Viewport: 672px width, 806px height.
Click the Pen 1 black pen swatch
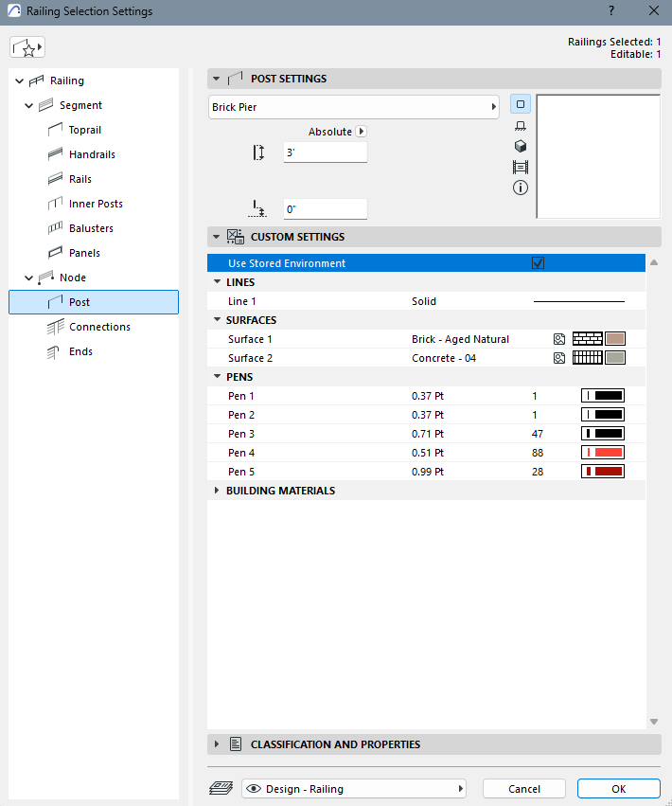point(603,396)
